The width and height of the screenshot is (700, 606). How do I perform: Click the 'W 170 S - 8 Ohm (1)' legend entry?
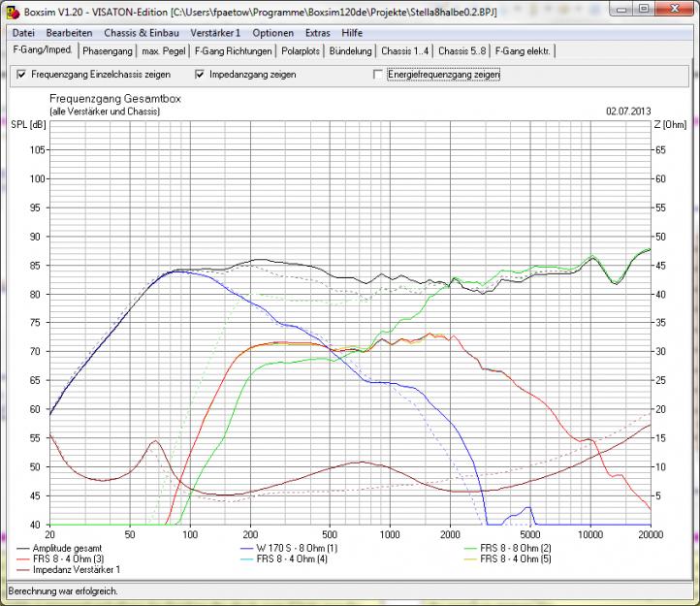point(289,548)
